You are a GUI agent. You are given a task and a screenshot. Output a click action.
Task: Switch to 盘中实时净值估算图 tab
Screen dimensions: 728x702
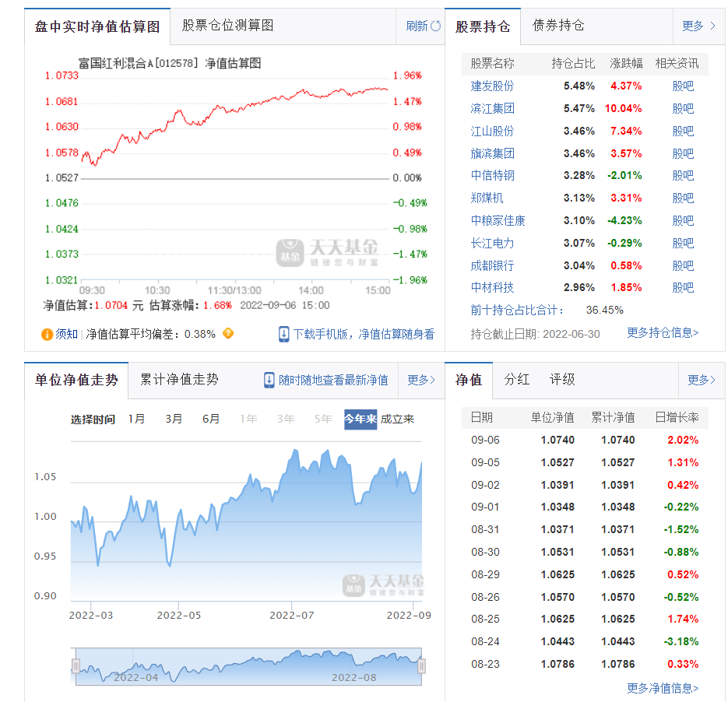97,26
